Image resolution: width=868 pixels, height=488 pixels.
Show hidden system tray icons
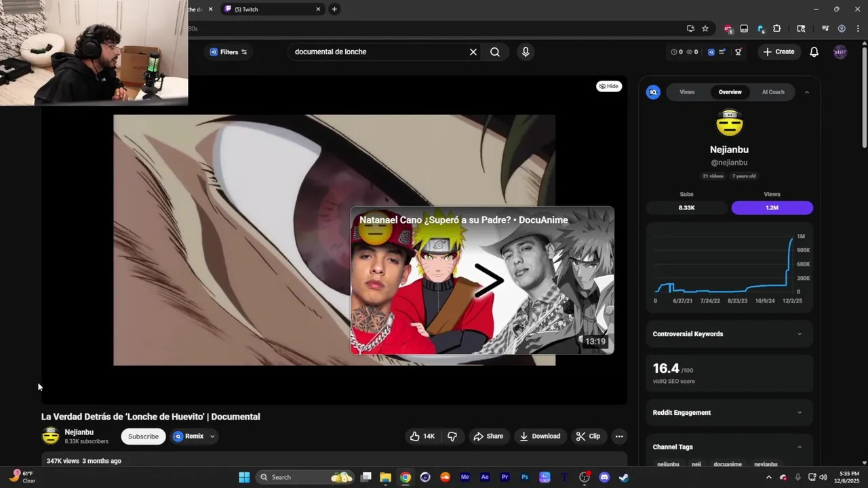pos(768,477)
